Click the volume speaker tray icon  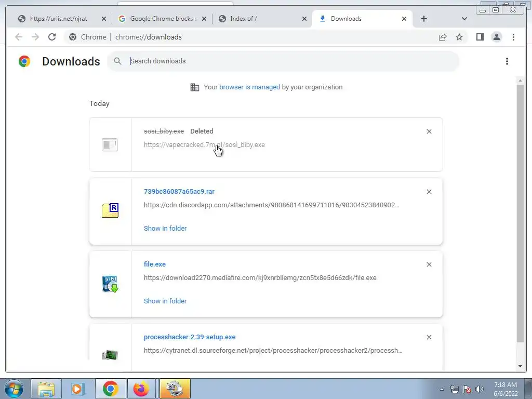click(x=480, y=389)
